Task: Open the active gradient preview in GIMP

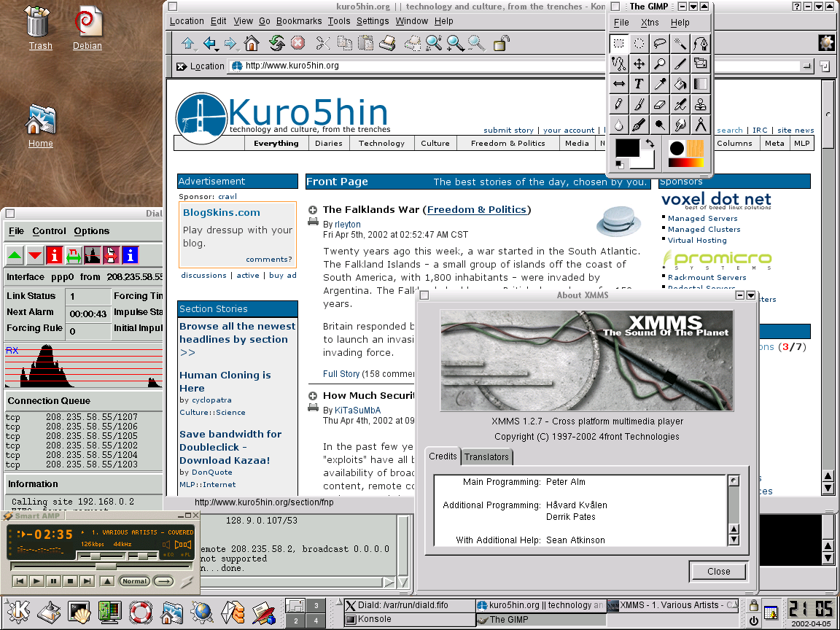Action: pos(685,163)
